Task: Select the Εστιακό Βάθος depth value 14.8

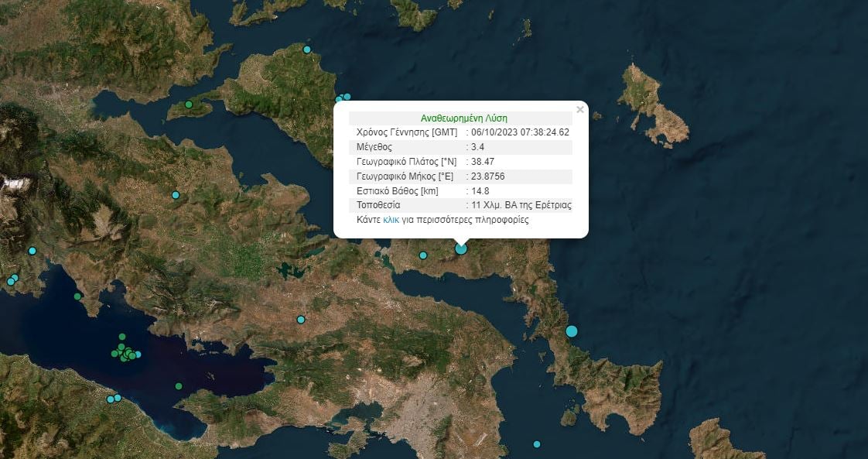Action: click(x=481, y=190)
